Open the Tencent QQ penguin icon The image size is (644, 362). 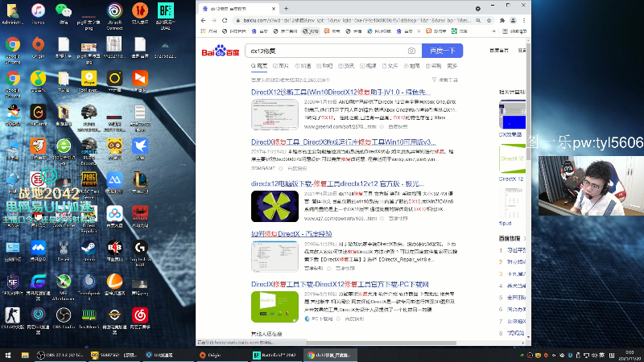pos(13,115)
